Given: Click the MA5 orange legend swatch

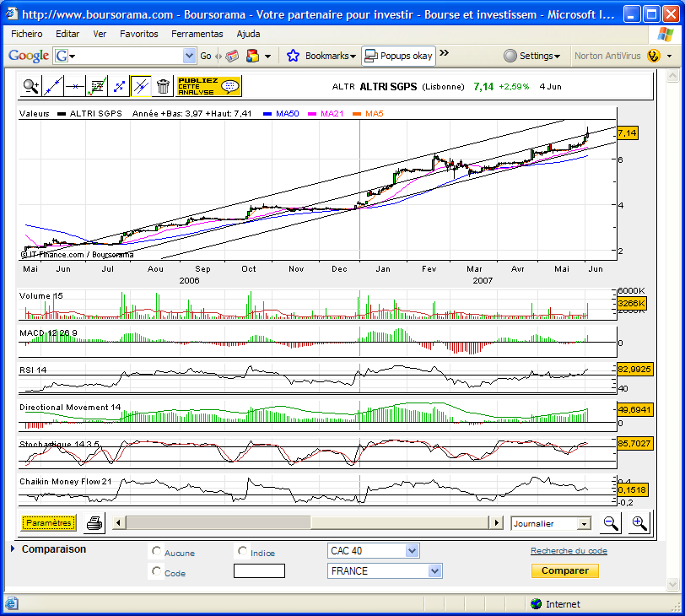Looking at the screenshot, I should tap(357, 114).
